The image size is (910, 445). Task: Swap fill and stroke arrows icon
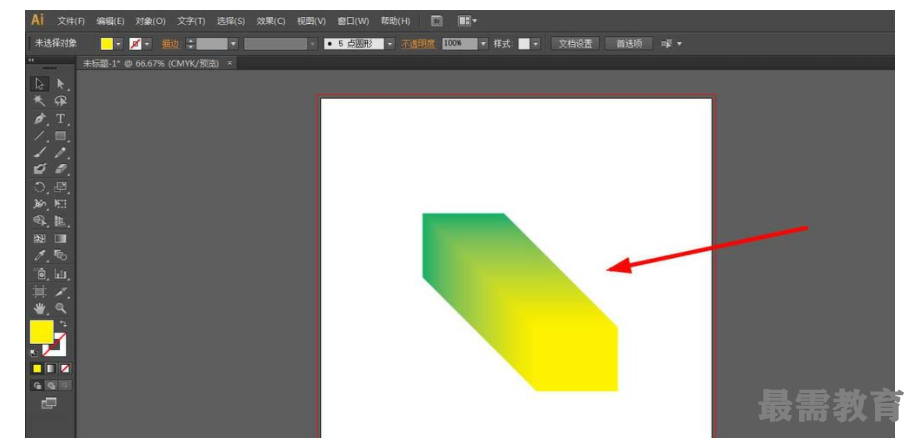coord(63,324)
